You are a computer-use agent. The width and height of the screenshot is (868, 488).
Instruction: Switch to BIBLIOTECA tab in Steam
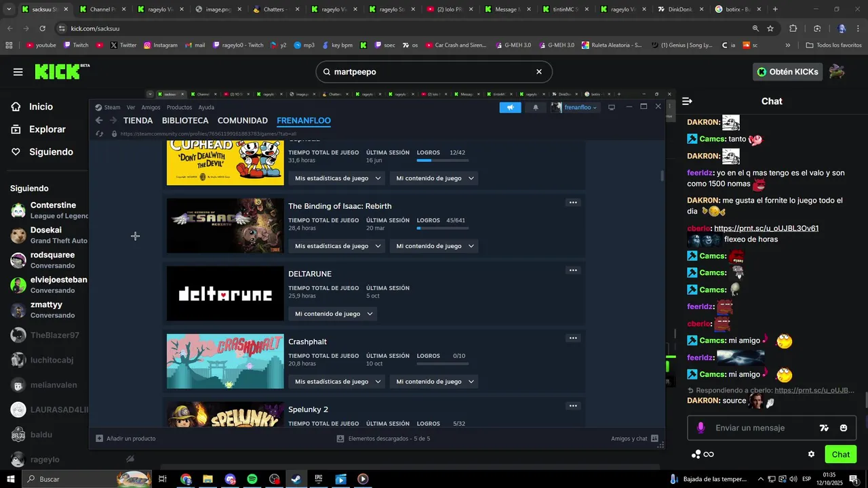click(x=185, y=121)
